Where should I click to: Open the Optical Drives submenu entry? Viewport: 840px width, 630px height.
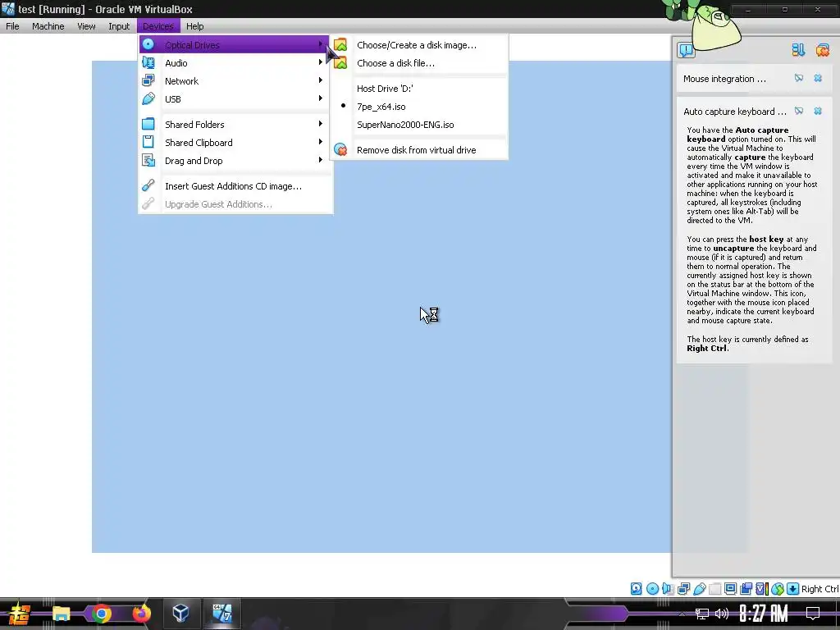235,44
